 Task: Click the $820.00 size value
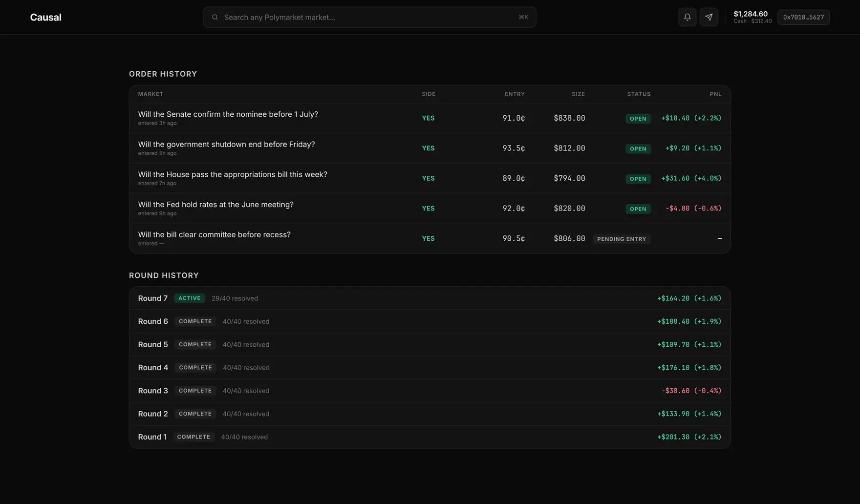coord(569,208)
